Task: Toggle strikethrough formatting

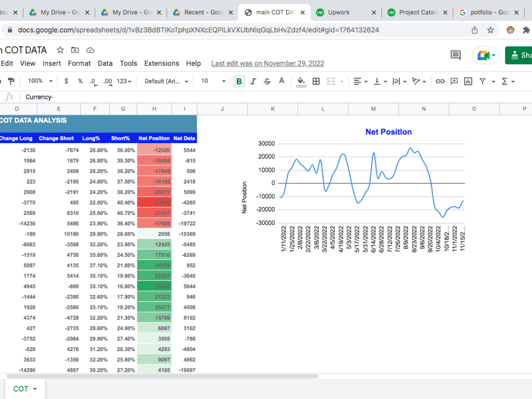Action: [x=267, y=81]
